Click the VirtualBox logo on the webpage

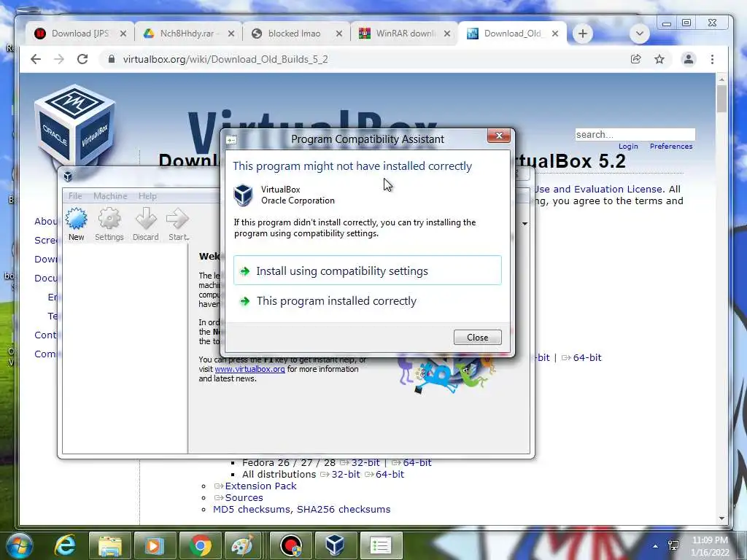pos(75,125)
